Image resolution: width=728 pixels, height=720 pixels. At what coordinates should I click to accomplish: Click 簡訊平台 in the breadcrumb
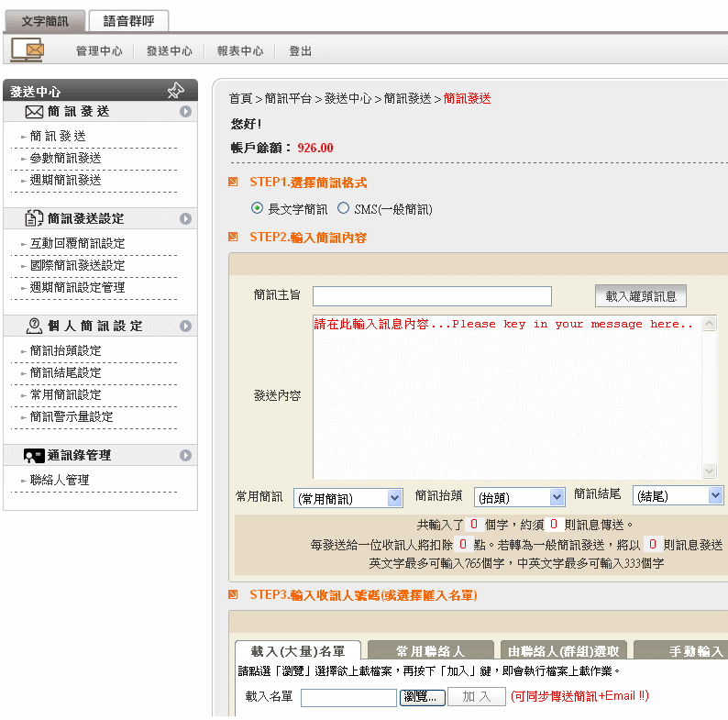click(288, 98)
